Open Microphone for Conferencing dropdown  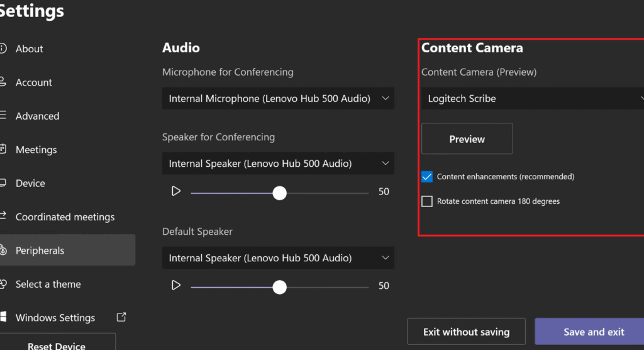tap(278, 98)
